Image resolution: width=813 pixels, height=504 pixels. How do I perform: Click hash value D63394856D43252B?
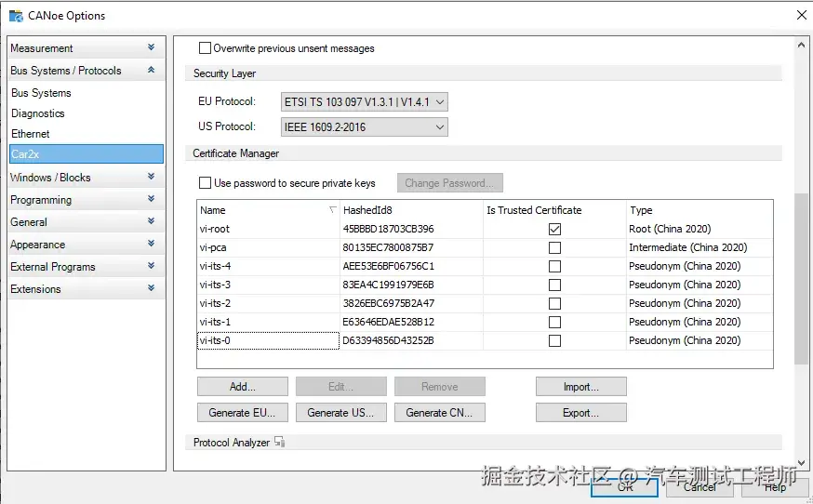(x=388, y=340)
